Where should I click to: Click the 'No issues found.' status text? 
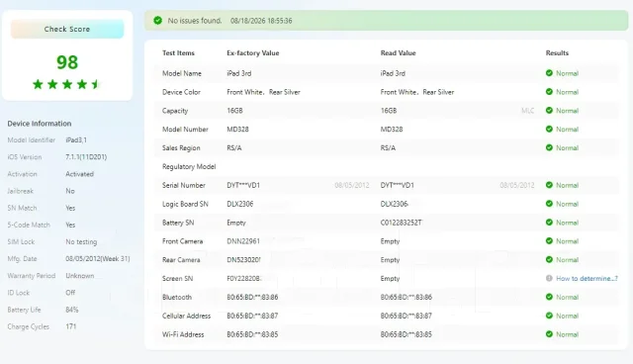(x=195, y=21)
